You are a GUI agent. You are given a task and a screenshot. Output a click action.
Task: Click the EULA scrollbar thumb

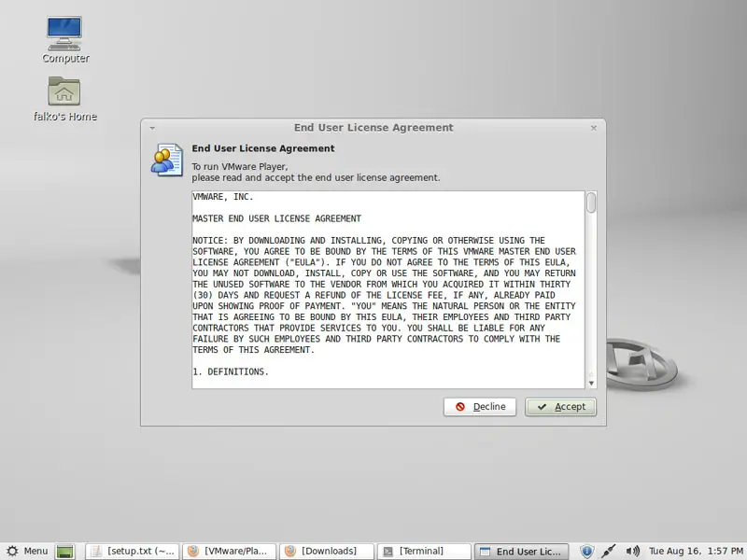(x=591, y=203)
